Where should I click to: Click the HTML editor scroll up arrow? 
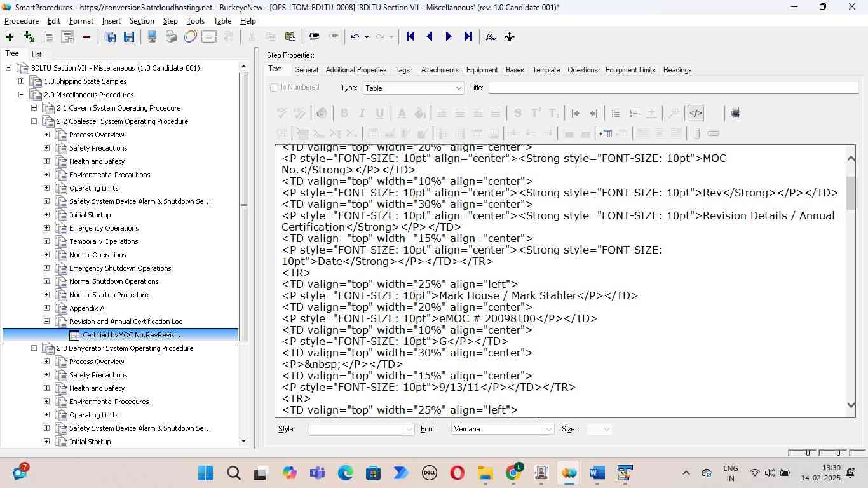pyautogui.click(x=851, y=158)
